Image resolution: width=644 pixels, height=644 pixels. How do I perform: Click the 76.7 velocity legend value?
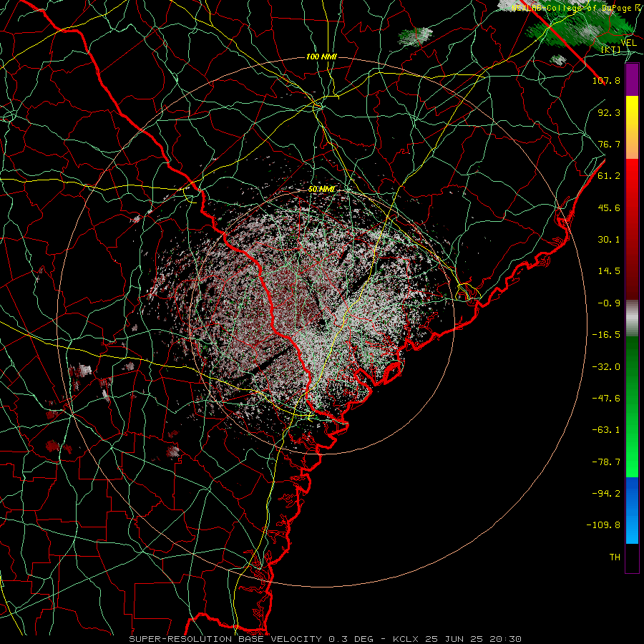point(609,144)
